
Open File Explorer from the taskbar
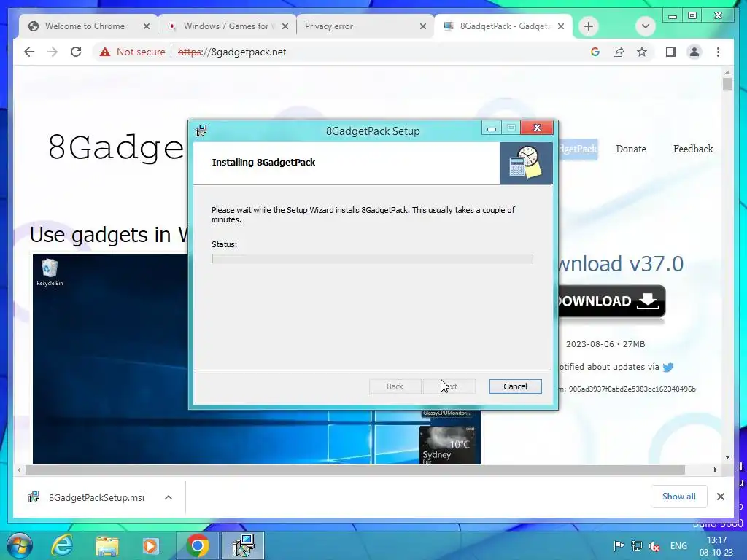pyautogui.click(x=107, y=545)
